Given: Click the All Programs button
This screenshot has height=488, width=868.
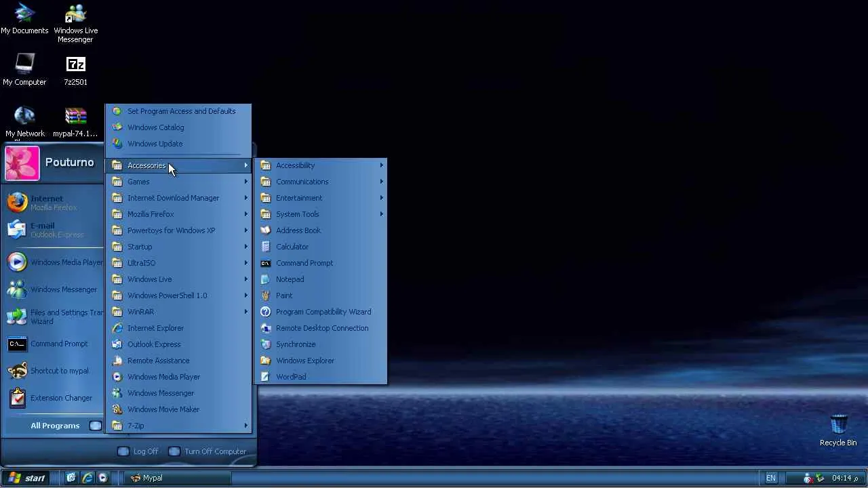Looking at the screenshot, I should coord(65,426).
